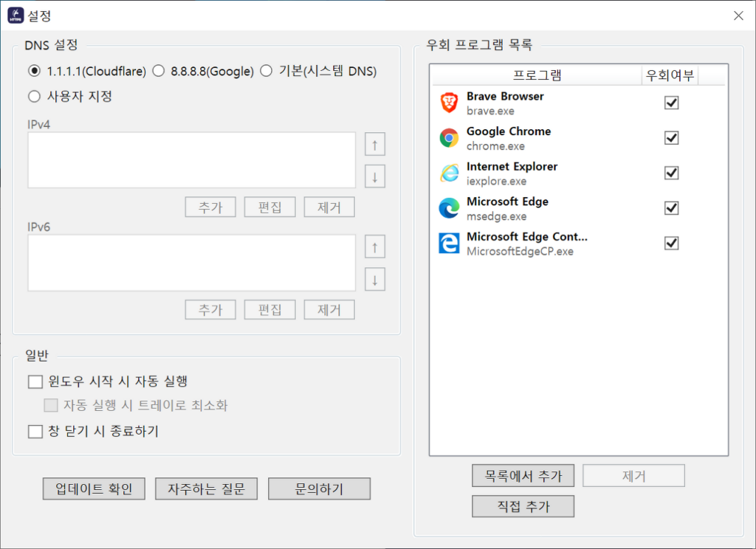Image resolution: width=756 pixels, height=549 pixels.
Task: Click 문의하기 contact button
Action: (x=319, y=488)
